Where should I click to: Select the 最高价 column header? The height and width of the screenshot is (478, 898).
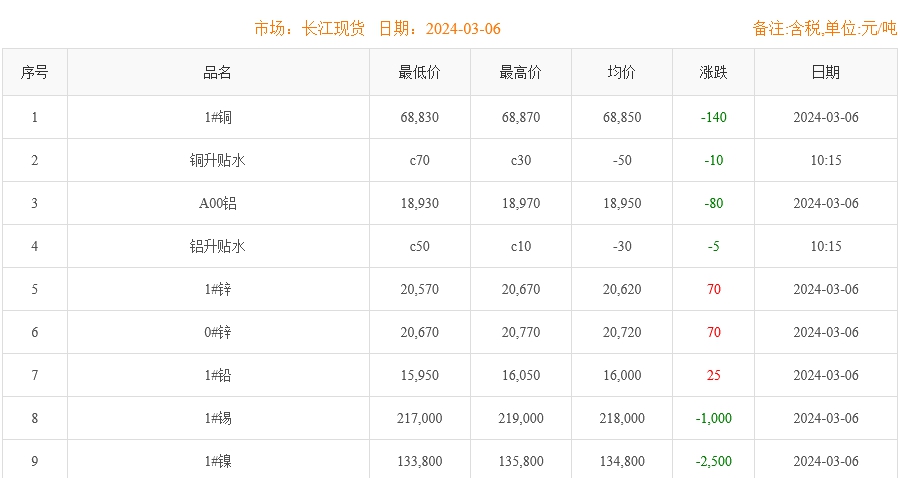click(x=520, y=72)
